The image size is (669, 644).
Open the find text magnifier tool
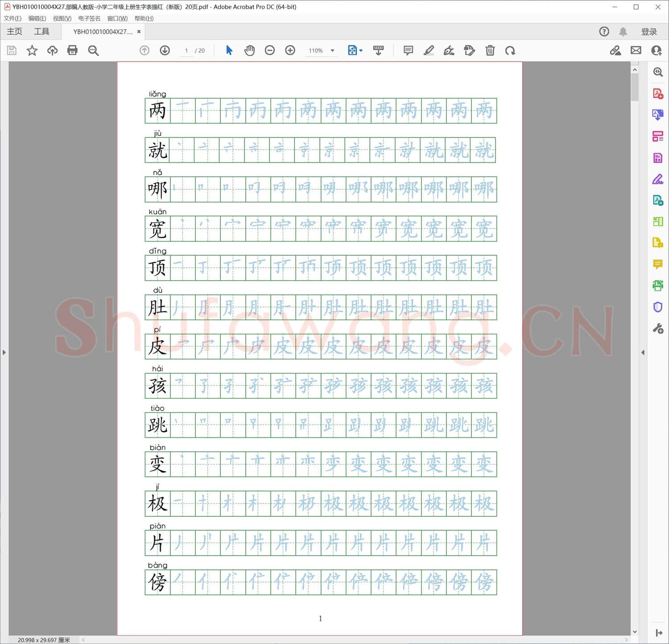tap(93, 50)
